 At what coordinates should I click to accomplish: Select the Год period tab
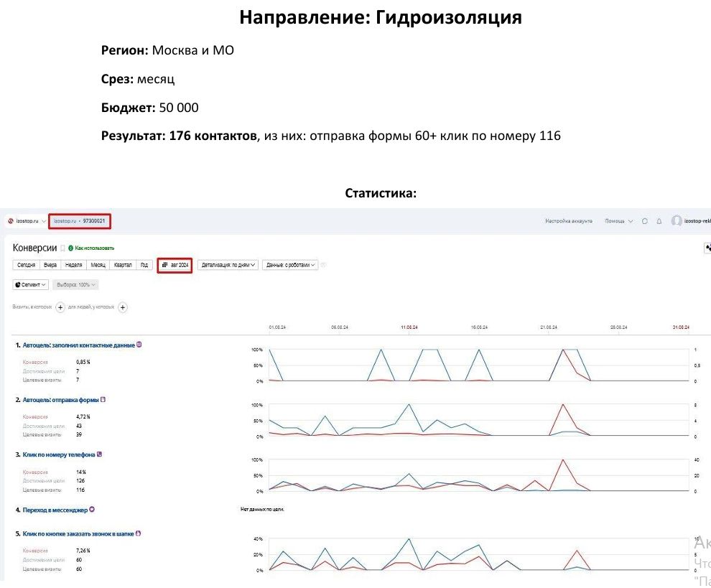pos(144,265)
